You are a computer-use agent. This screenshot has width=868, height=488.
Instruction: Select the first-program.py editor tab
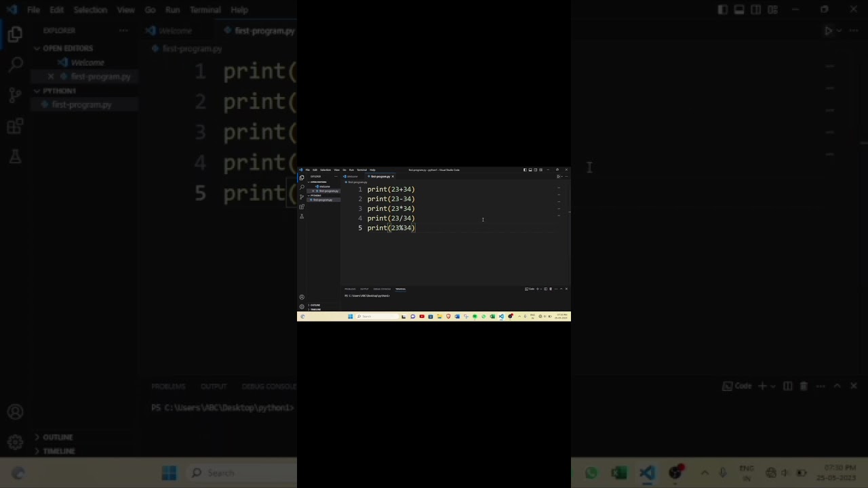[380, 176]
